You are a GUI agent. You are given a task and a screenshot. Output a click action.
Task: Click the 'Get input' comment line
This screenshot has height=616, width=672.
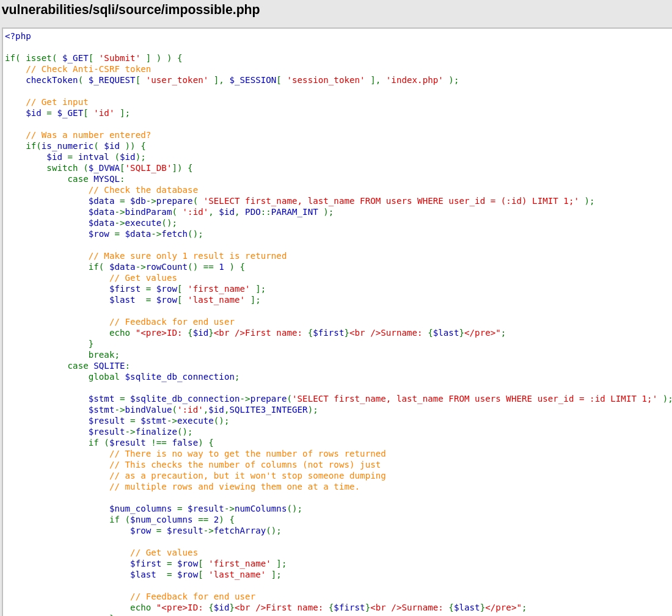tap(57, 102)
